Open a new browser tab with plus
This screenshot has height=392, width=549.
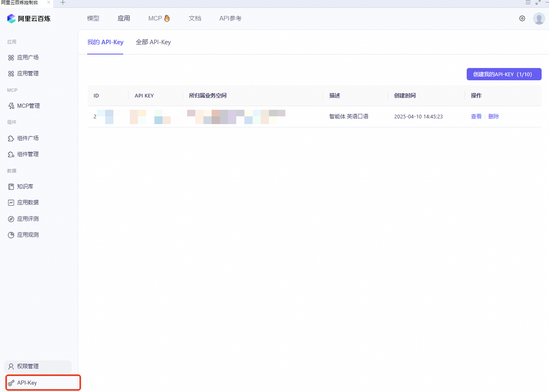click(63, 2)
